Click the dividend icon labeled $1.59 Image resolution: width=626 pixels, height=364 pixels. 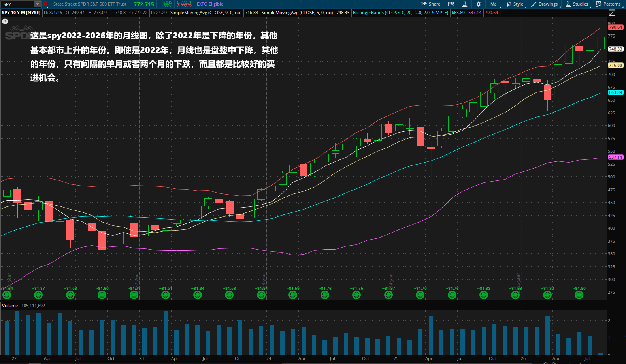click(x=293, y=295)
